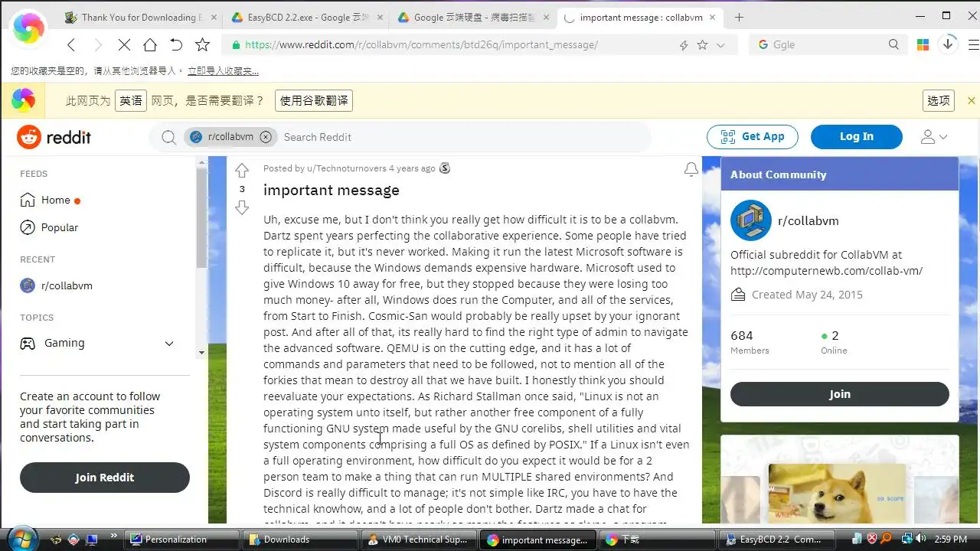Click the Log In button

(857, 136)
